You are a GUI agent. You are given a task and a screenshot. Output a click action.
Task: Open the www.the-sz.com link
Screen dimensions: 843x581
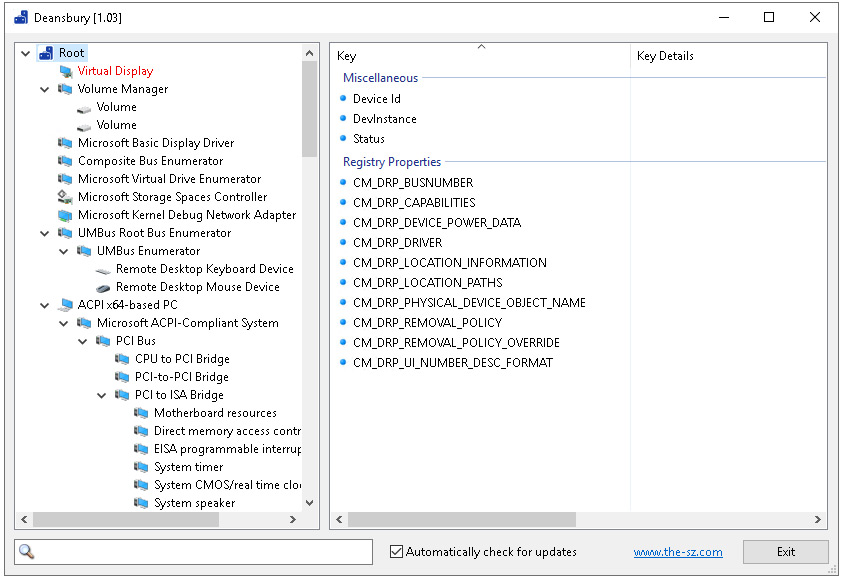pyautogui.click(x=677, y=552)
